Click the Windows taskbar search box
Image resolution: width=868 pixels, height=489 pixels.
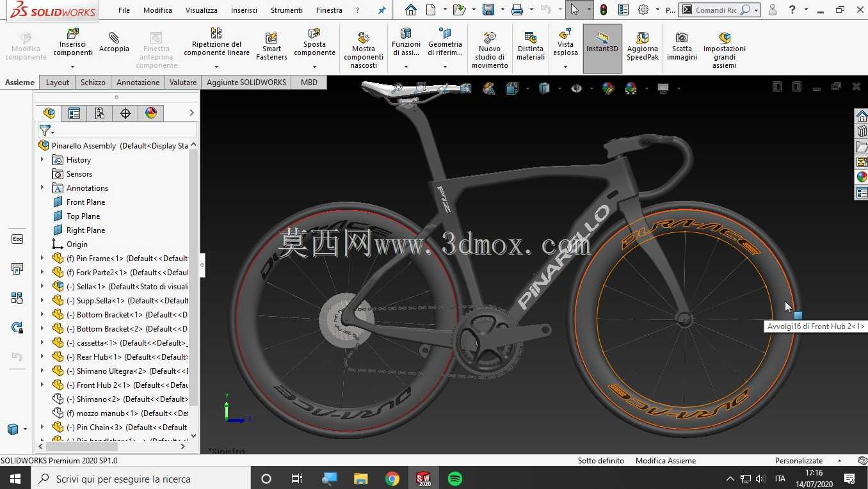point(140,478)
